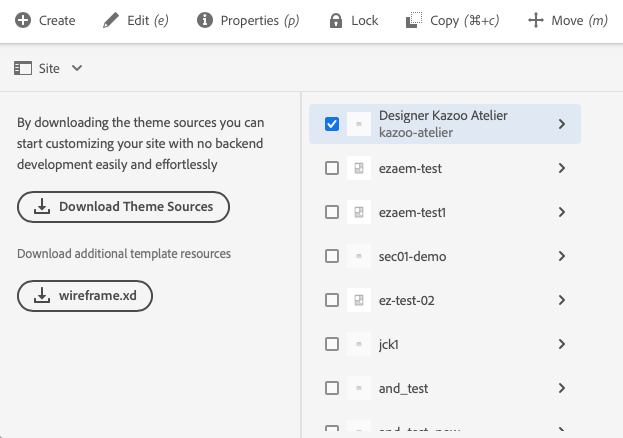Click the Lock padlock icon
This screenshot has height=438, width=623.
pyautogui.click(x=336, y=20)
